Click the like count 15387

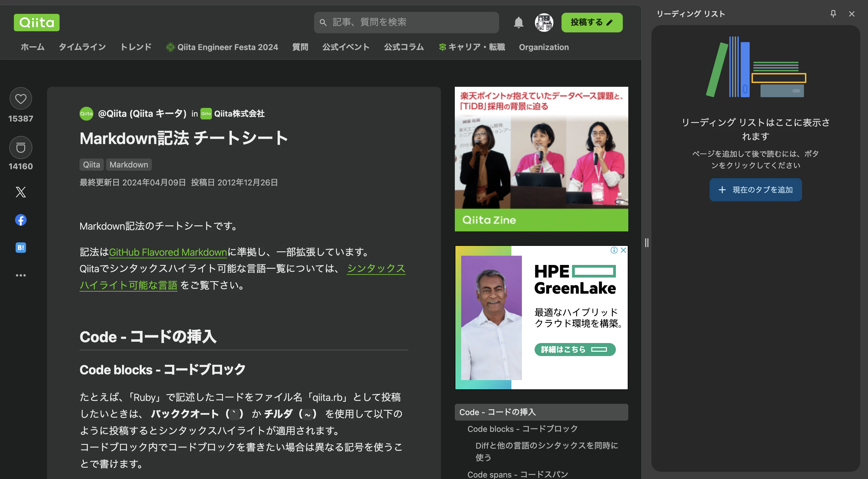coord(21,119)
